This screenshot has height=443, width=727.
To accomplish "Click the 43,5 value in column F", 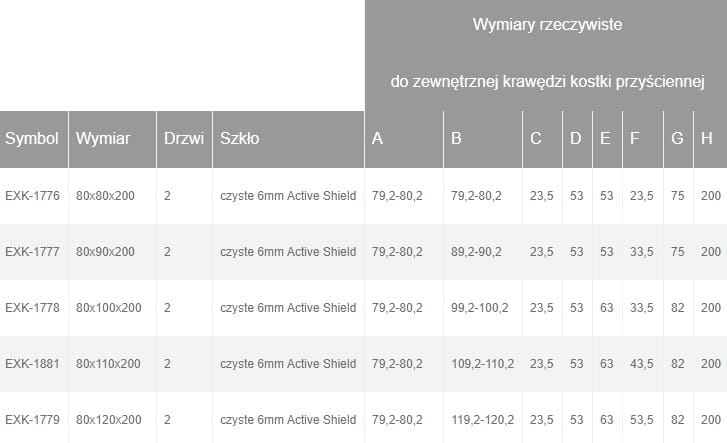I will 641,364.
